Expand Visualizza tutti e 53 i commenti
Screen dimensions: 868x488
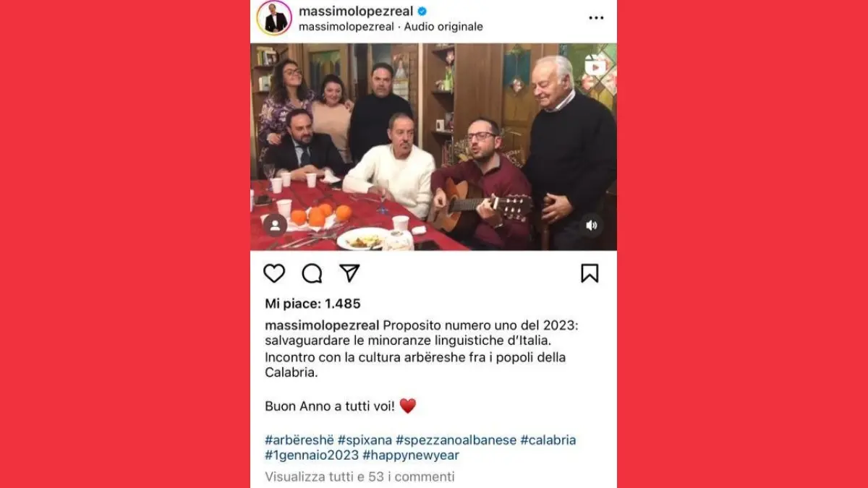(359, 476)
